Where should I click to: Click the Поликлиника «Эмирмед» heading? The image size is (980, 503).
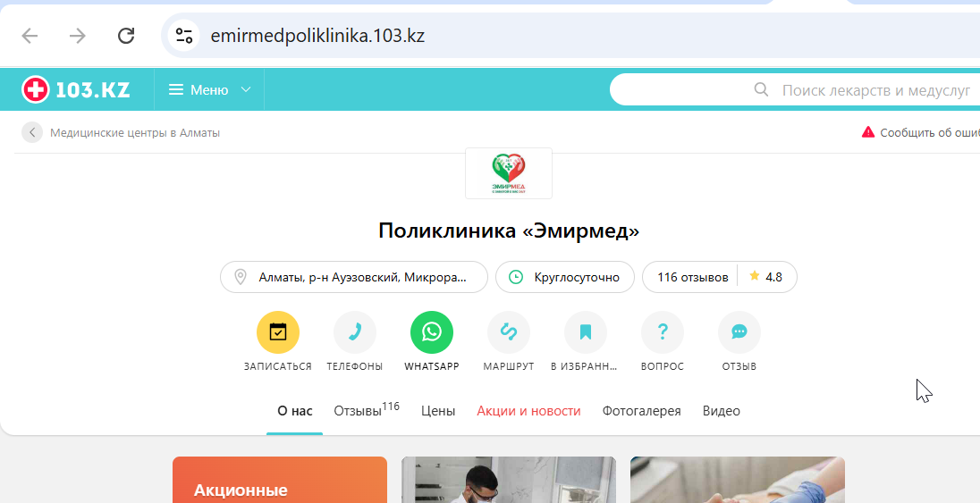[x=509, y=231]
